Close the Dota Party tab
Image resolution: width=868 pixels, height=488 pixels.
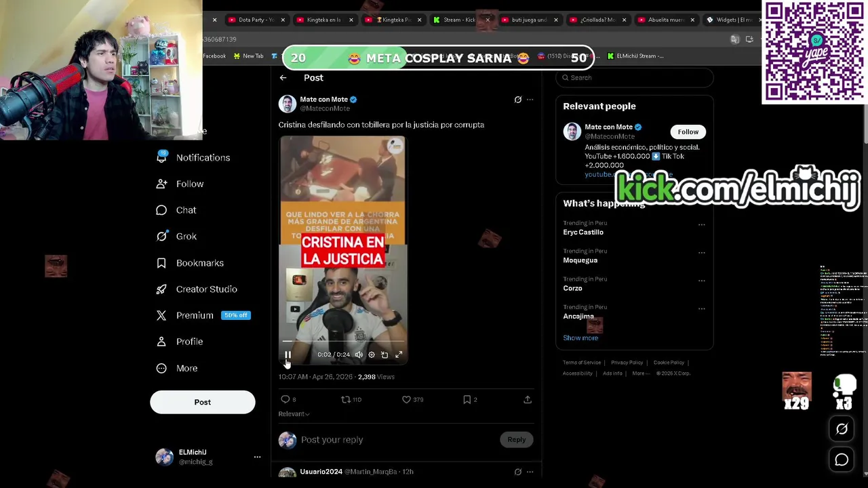pyautogui.click(x=283, y=20)
